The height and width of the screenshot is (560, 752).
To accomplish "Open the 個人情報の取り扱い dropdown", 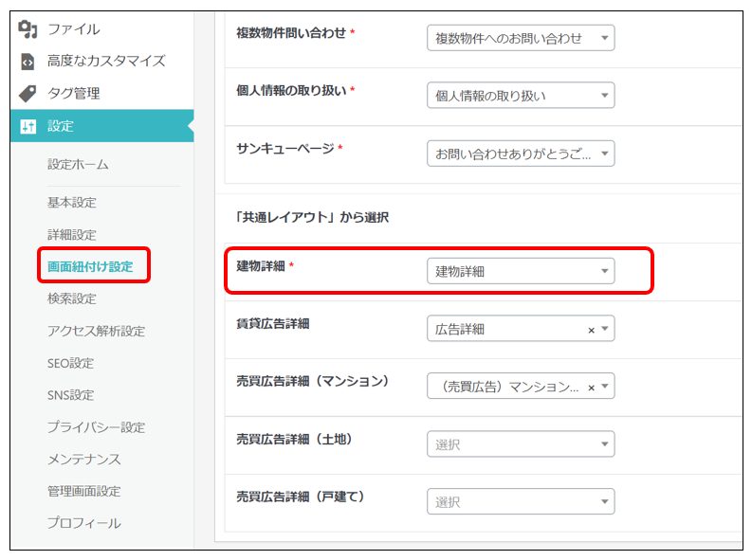I will coord(521,96).
